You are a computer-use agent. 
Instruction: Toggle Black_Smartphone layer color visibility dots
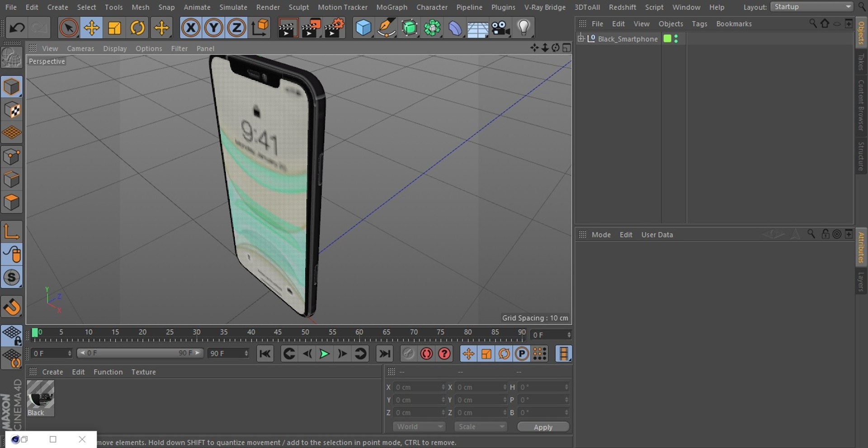[x=676, y=39]
